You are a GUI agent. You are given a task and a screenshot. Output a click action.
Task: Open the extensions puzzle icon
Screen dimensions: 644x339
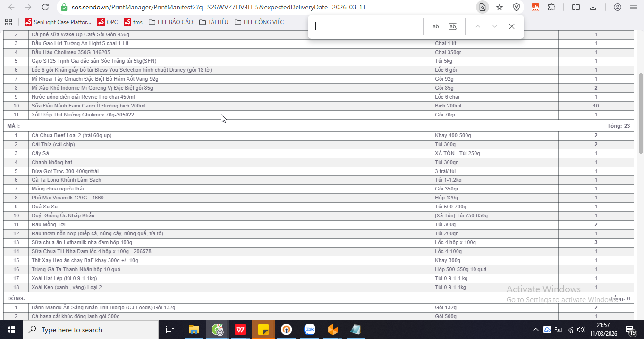point(551,7)
